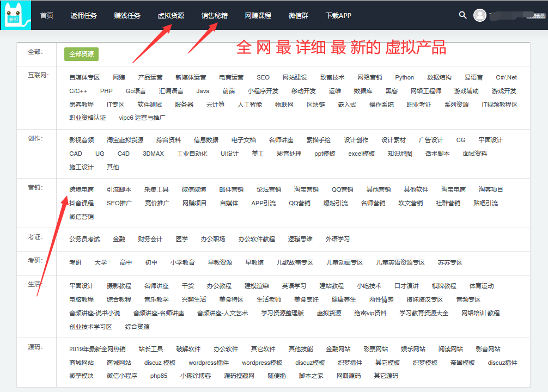Image resolution: width=548 pixels, height=392 pixels.
Task: Open the 首页 menu item
Action: [46, 16]
